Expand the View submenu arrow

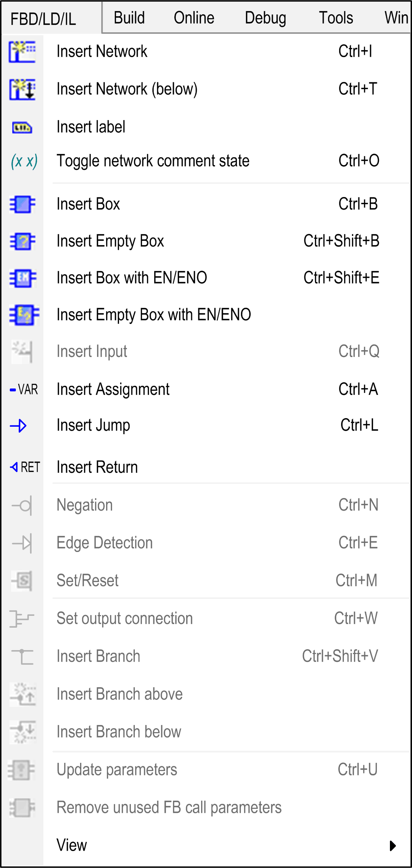click(392, 846)
